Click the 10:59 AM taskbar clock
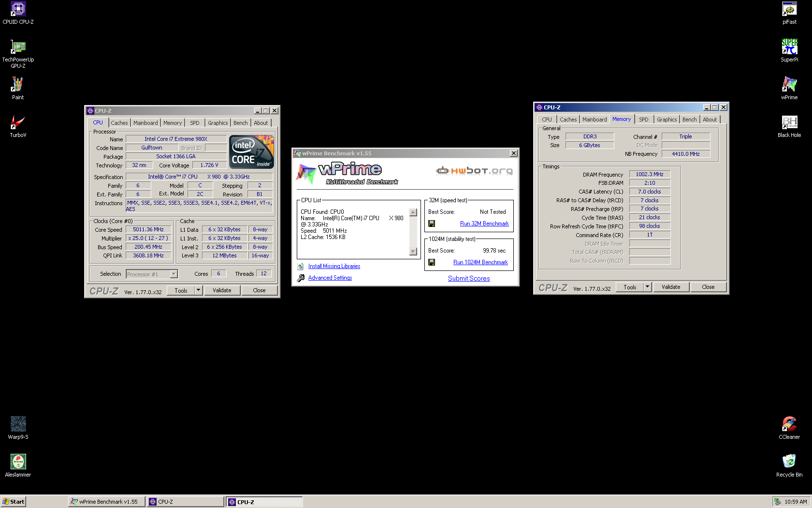This screenshot has height=508, width=812. [x=796, y=502]
